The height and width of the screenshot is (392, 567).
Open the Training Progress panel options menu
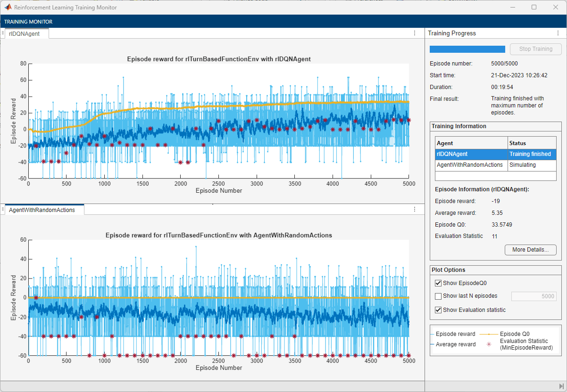[x=558, y=33]
